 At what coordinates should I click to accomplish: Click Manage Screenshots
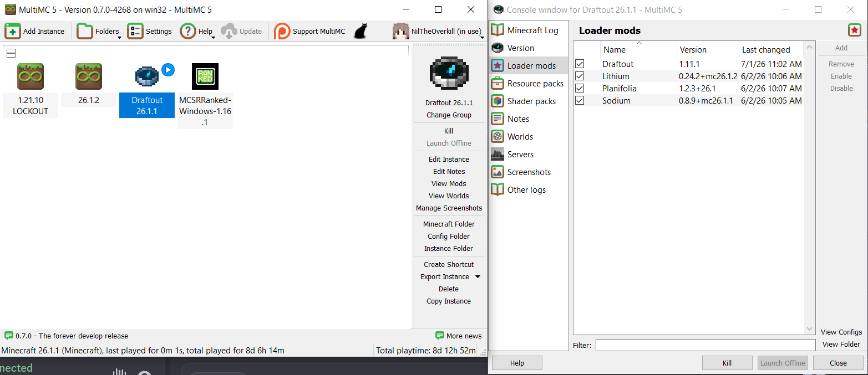[449, 208]
